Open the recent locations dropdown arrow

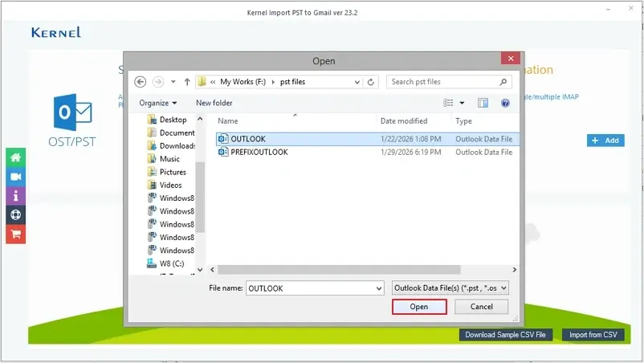click(x=173, y=82)
